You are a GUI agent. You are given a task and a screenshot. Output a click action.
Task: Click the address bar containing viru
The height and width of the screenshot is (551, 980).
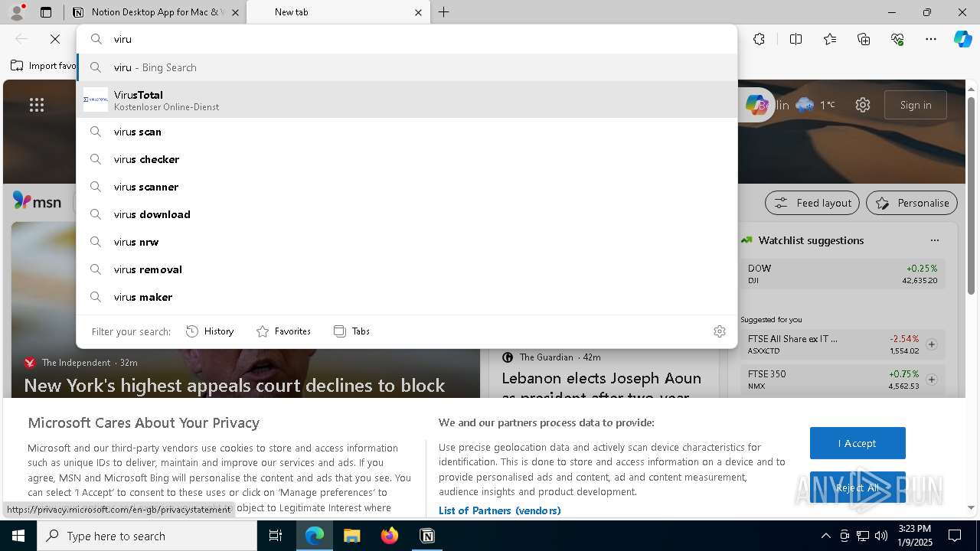407,39
